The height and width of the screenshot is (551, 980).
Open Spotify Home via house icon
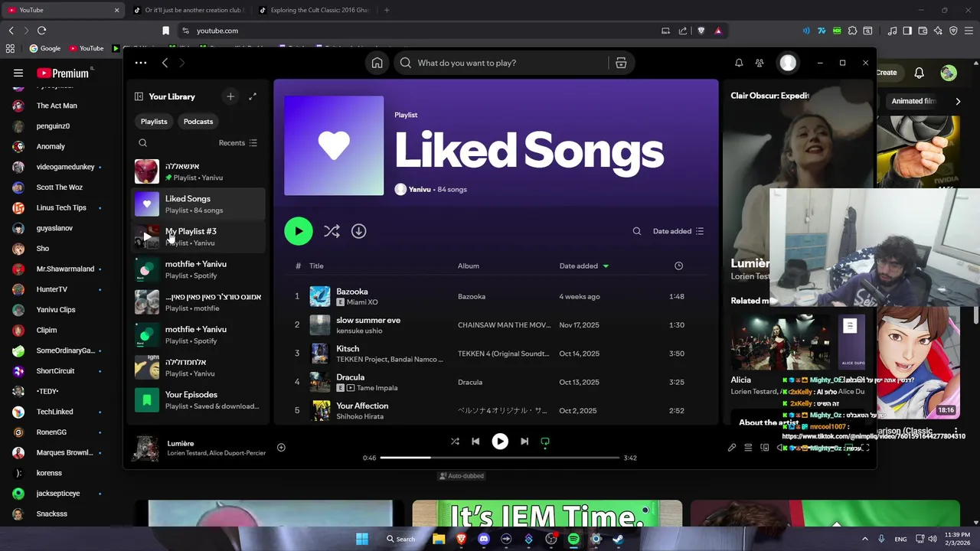tap(377, 63)
